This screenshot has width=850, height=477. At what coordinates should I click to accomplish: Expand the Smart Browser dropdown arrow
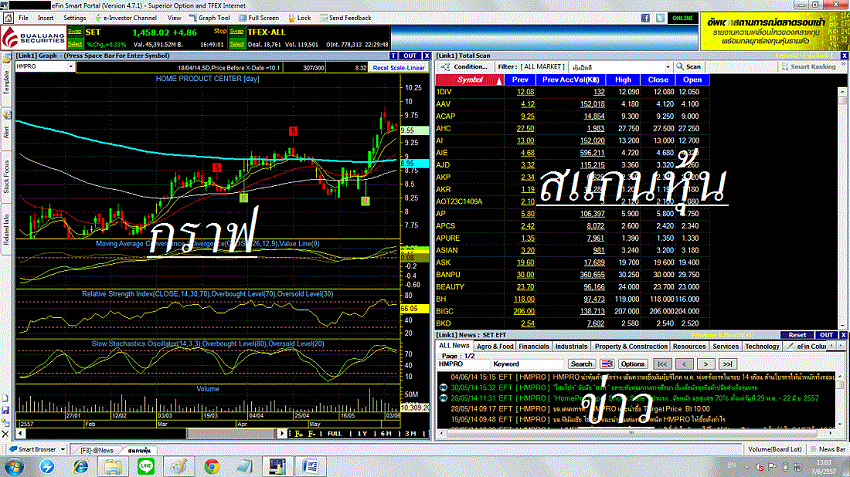pyautogui.click(x=63, y=449)
